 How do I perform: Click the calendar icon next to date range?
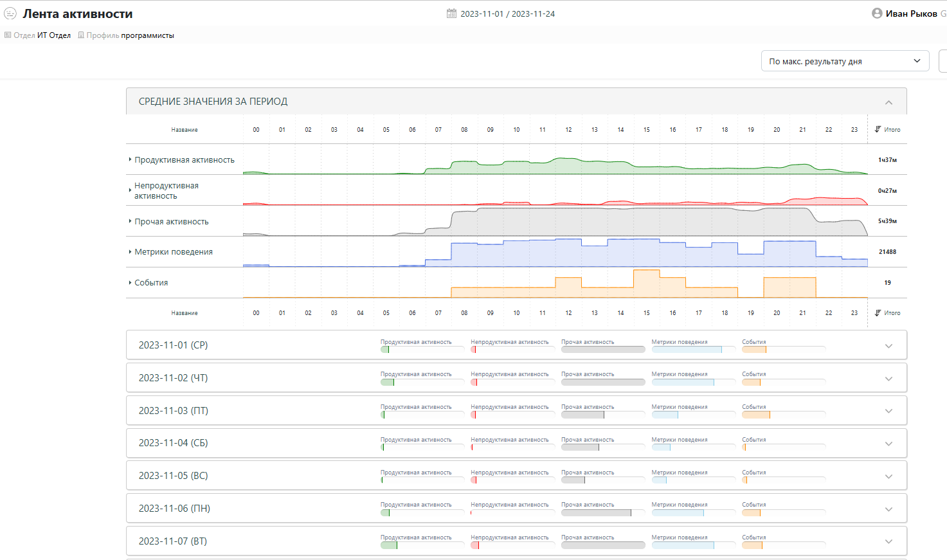(x=451, y=14)
